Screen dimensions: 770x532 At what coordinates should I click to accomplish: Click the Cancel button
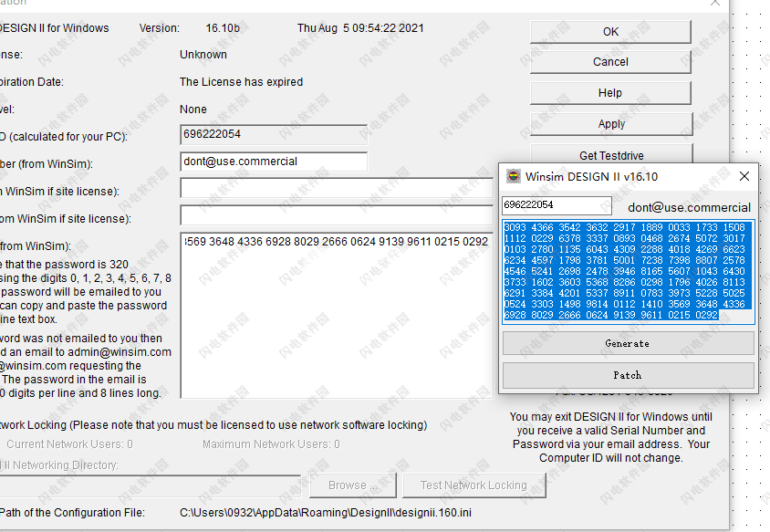(610, 62)
